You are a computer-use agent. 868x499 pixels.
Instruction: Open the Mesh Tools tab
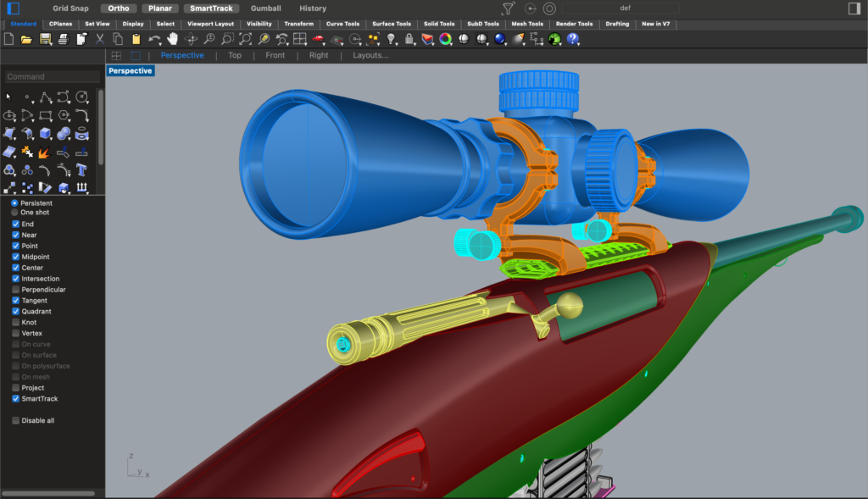pyautogui.click(x=528, y=24)
